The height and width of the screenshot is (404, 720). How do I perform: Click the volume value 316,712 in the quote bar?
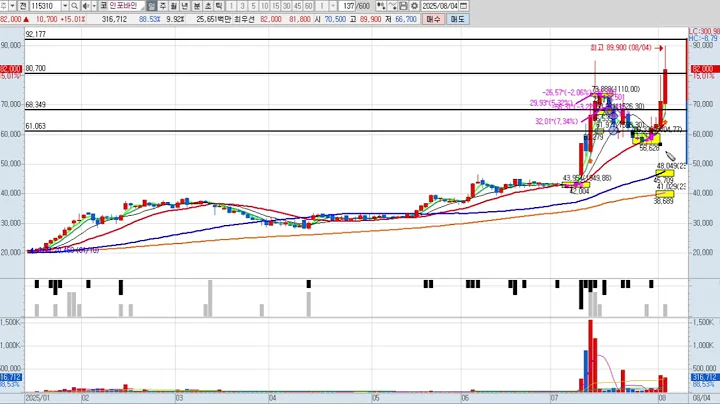pos(114,19)
